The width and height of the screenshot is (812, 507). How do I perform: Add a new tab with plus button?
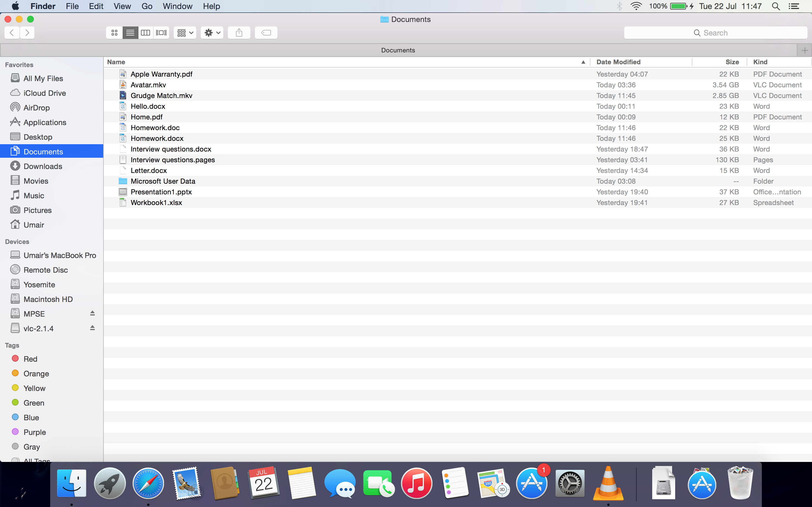(804, 50)
